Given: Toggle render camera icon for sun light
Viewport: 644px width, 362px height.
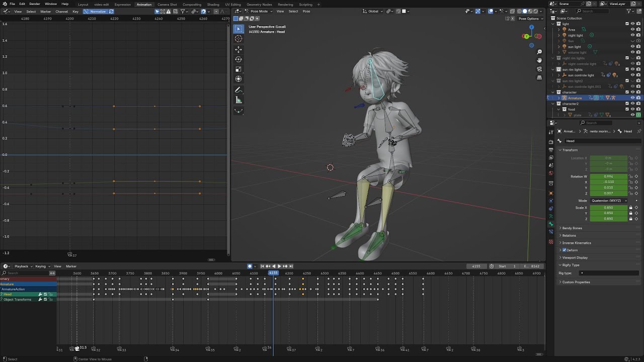Looking at the screenshot, I should pos(638,47).
